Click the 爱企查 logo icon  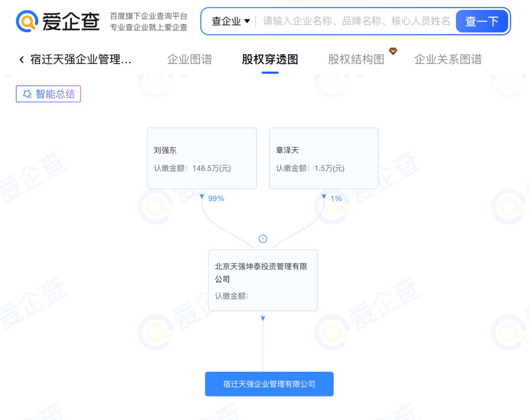pos(28,22)
